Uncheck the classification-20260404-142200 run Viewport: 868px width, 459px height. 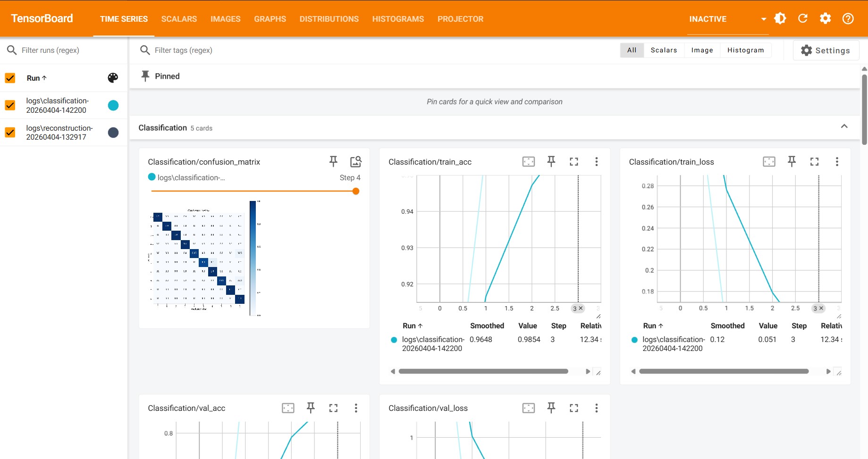[x=10, y=105]
